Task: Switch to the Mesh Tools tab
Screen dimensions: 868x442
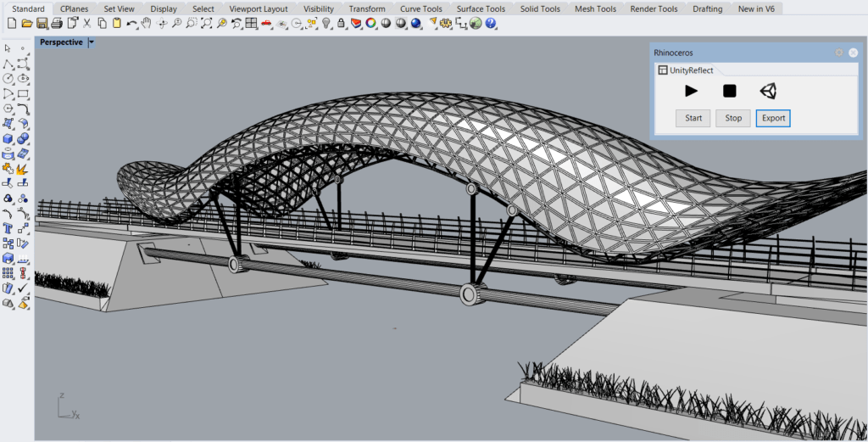Action: (x=595, y=8)
